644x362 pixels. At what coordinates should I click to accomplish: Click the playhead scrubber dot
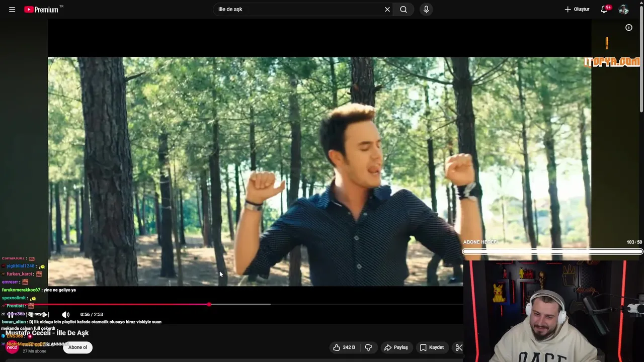point(209,305)
